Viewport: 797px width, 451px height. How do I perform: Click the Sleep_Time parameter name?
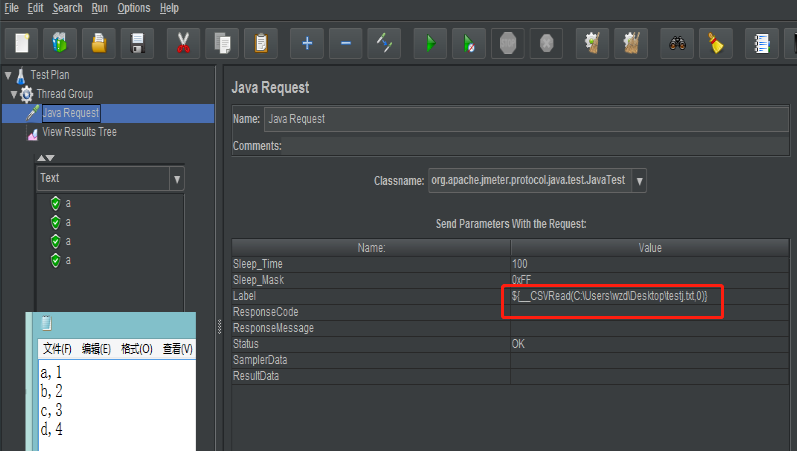point(258,264)
